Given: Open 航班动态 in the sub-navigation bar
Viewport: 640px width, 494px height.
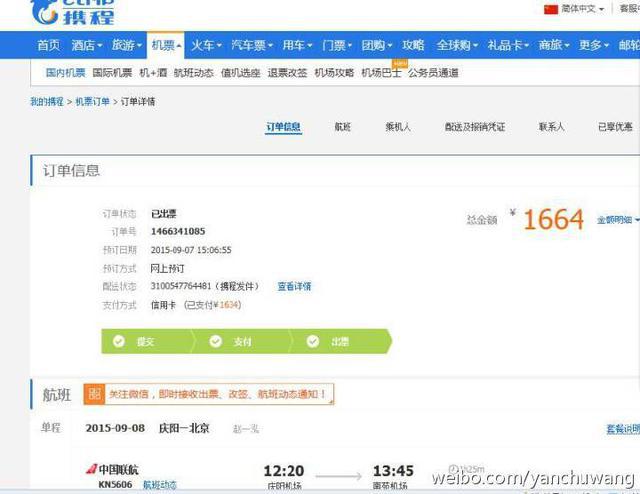Looking at the screenshot, I should (193, 73).
